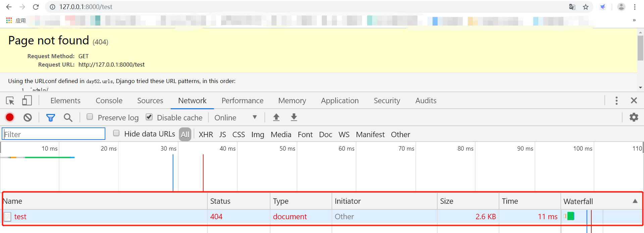The image size is (644, 233).
Task: Translate this page icon
Action: 572,7
